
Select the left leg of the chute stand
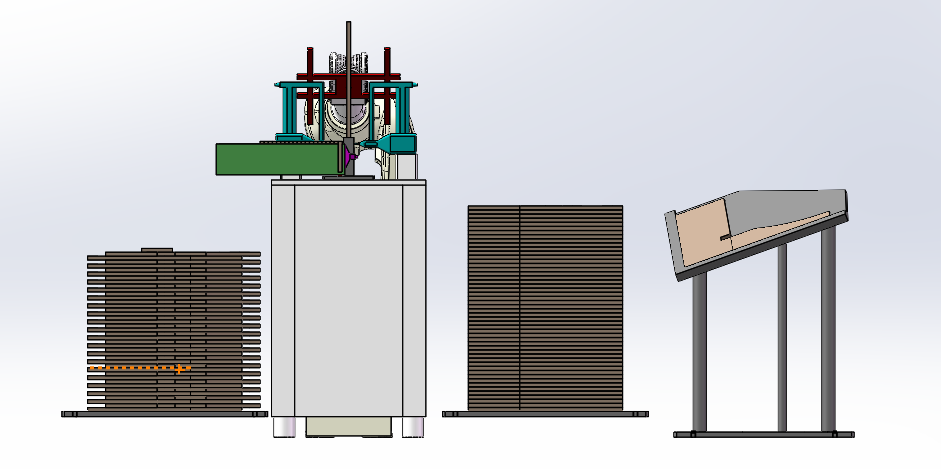pos(699,352)
